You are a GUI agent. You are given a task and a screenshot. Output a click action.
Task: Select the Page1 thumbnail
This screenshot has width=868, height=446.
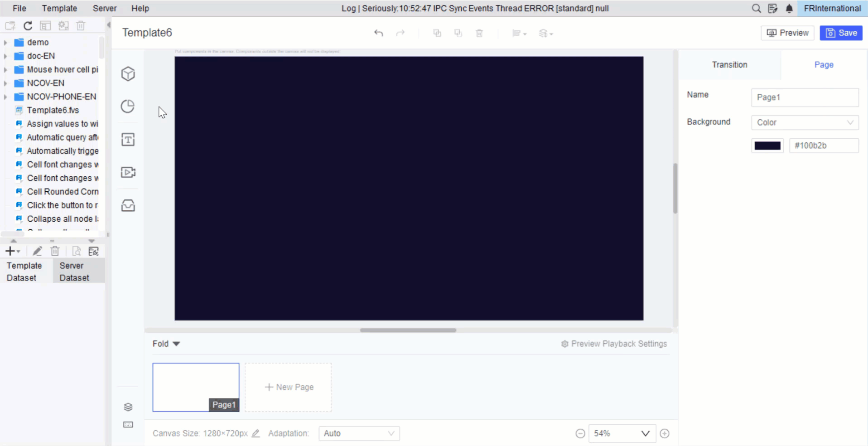[x=196, y=387]
